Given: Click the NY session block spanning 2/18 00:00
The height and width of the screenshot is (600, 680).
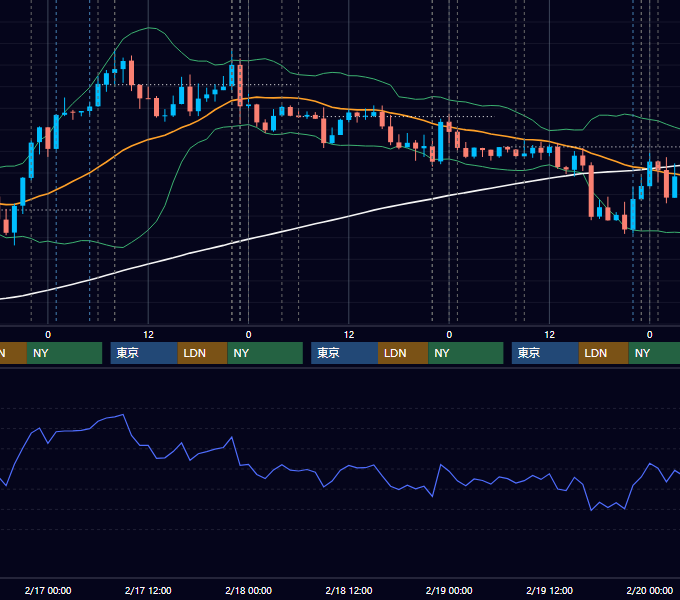Looking at the screenshot, I should pyautogui.click(x=265, y=353).
